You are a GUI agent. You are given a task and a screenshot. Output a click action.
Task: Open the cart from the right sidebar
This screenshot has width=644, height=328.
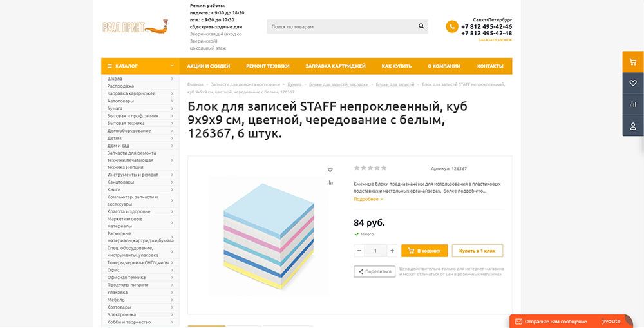tap(632, 62)
